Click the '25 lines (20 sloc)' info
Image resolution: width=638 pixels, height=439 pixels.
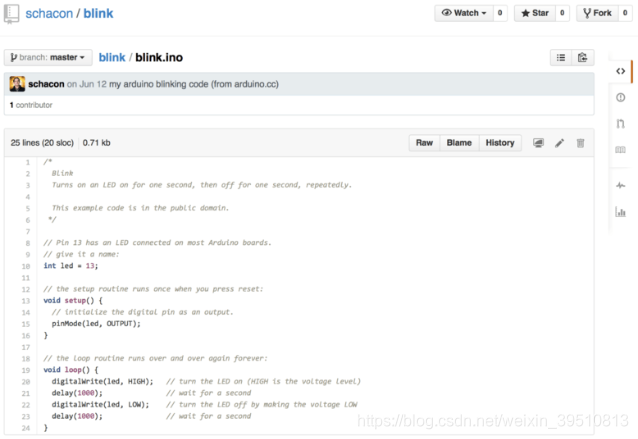(x=42, y=143)
